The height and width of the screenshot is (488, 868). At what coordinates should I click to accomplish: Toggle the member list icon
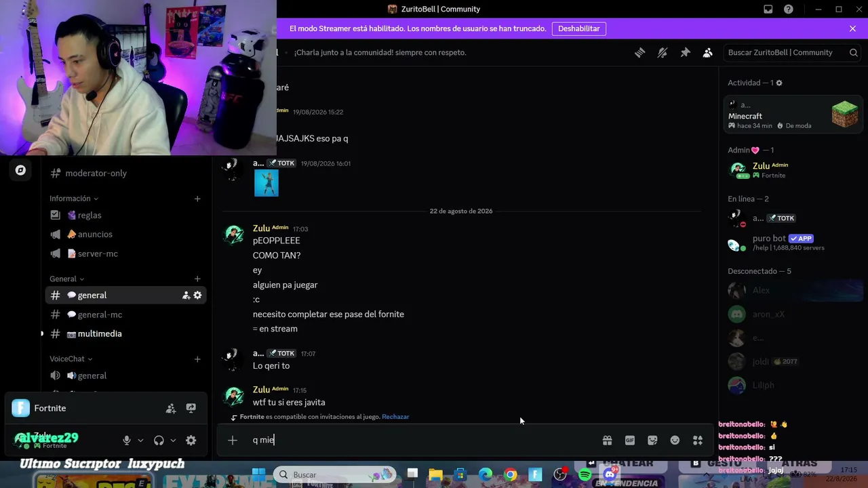coord(707,52)
